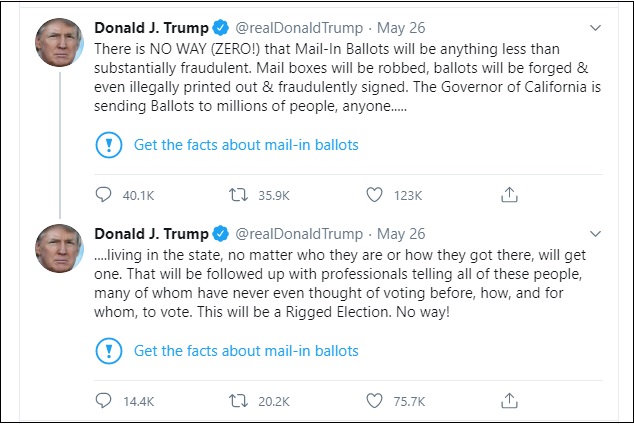Click the @realDonaldTrump handle on the second tweet
Screen dimensions: 634x424
pos(299,233)
